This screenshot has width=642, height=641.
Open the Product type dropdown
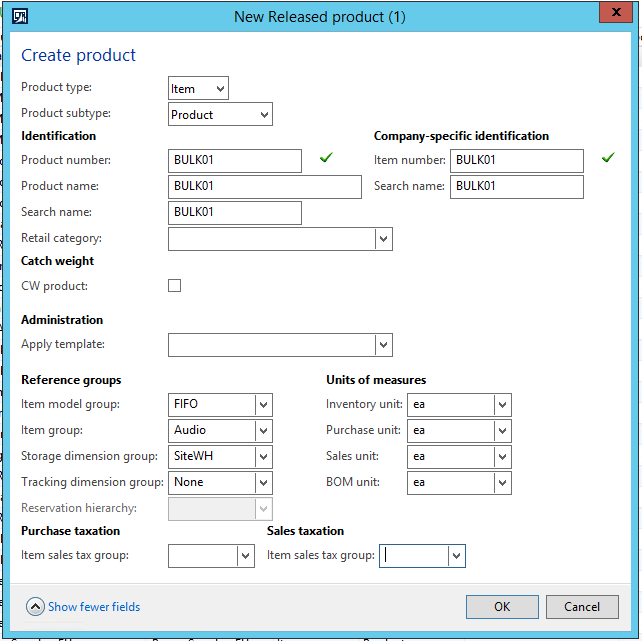(x=219, y=89)
